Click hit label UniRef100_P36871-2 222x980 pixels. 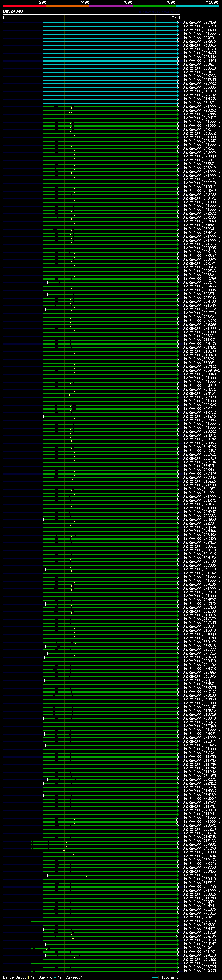pos(201,160)
